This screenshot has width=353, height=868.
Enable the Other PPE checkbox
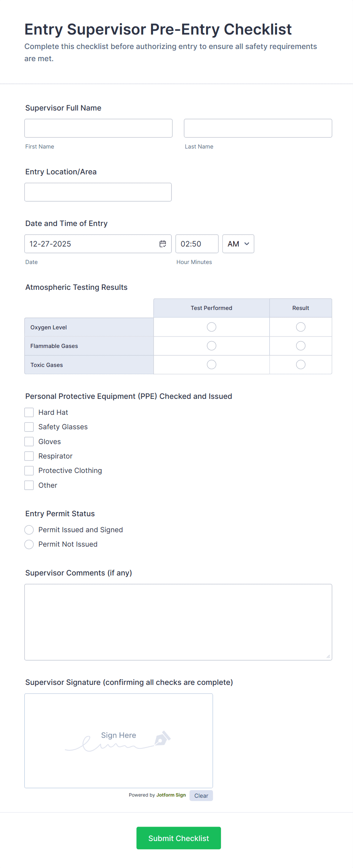coord(29,485)
